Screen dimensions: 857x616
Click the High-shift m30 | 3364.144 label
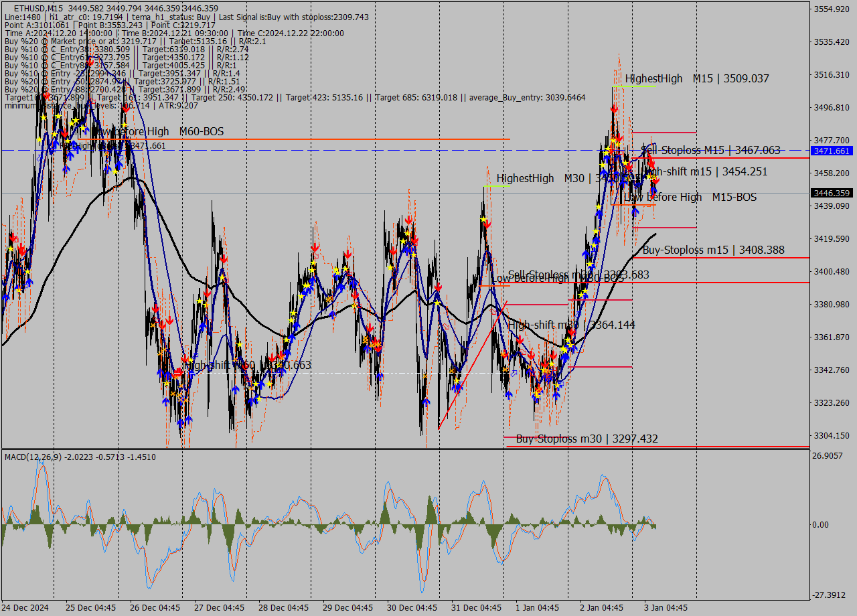point(572,325)
